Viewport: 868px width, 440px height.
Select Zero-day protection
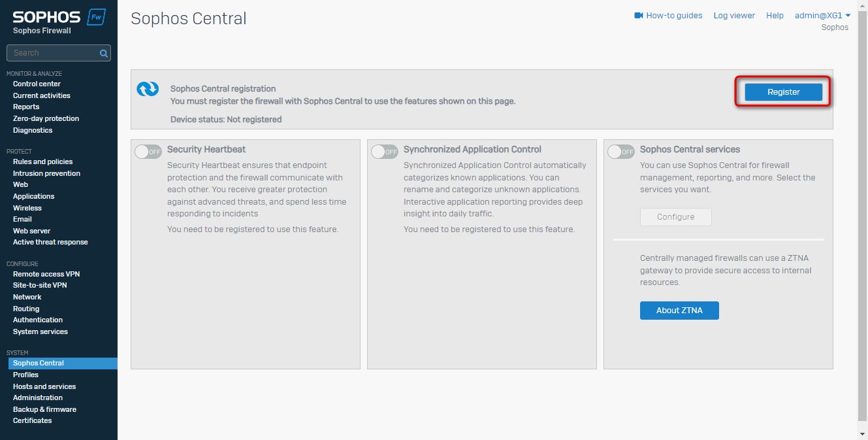pyautogui.click(x=46, y=118)
